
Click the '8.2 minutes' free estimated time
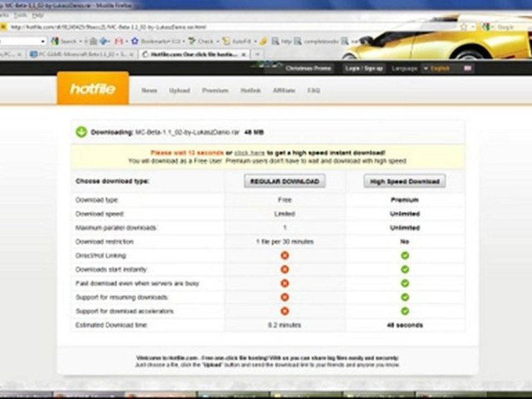coord(284,325)
